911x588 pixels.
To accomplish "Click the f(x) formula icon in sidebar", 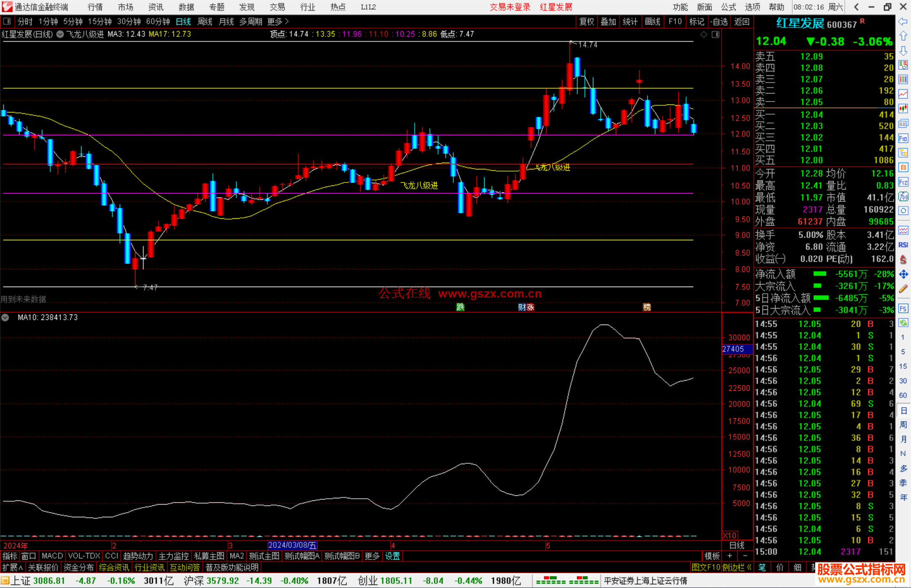I will click(x=903, y=196).
